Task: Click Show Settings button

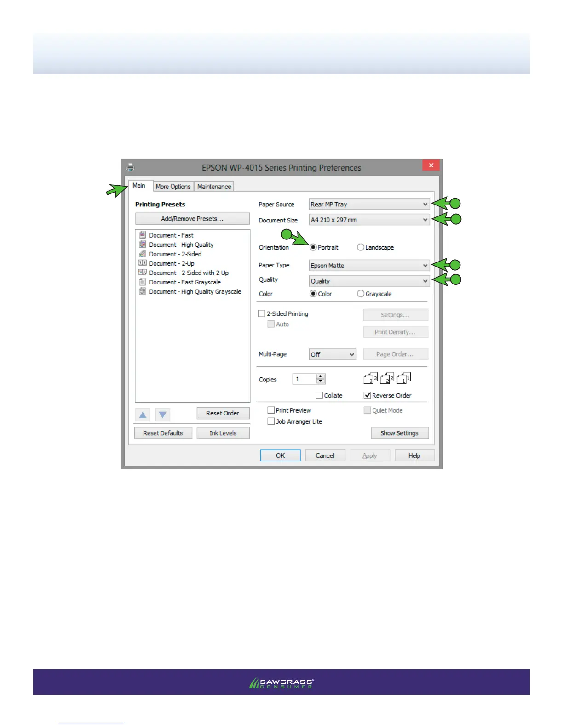Action: click(x=400, y=433)
